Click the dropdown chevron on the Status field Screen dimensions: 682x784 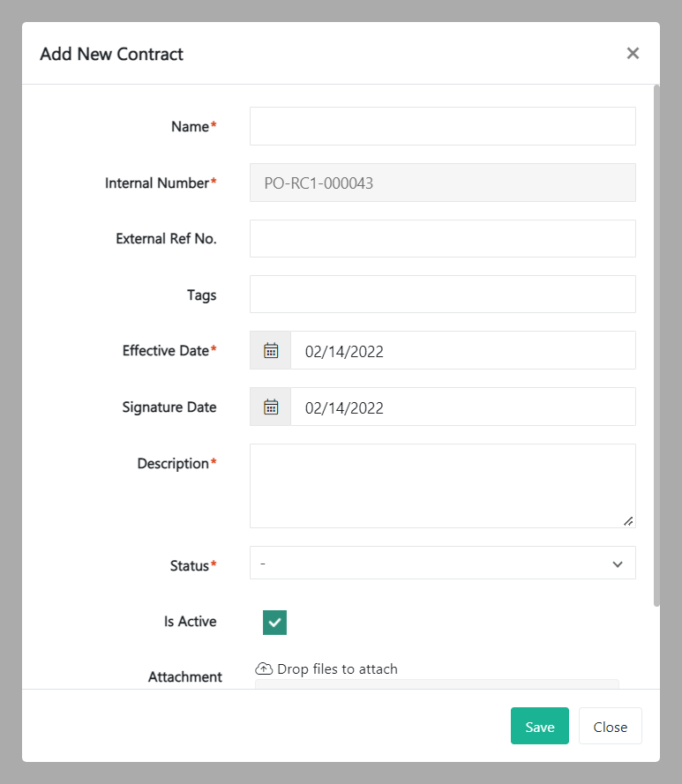tap(618, 563)
